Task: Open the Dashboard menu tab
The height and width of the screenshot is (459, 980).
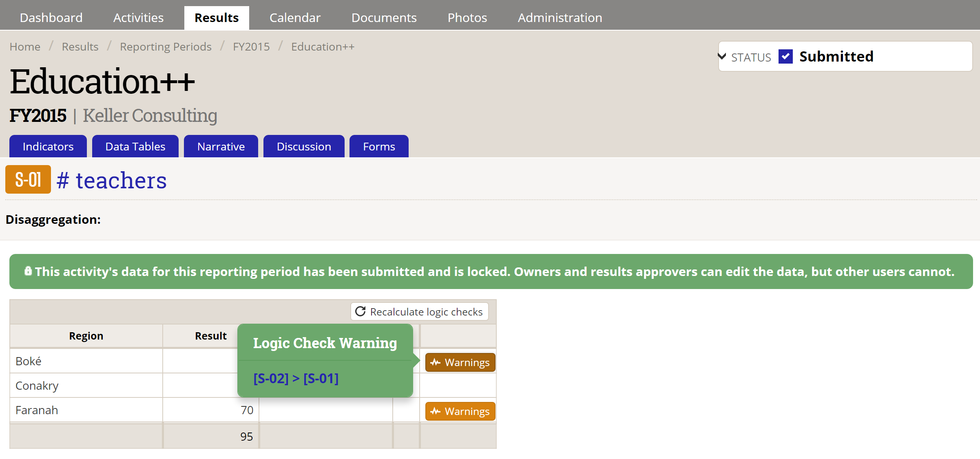Action: coord(51,18)
